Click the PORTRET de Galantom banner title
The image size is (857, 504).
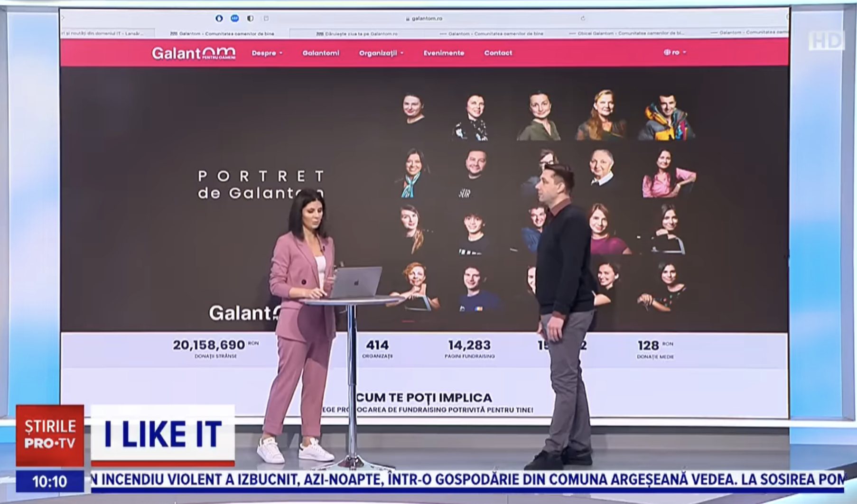[261, 185]
